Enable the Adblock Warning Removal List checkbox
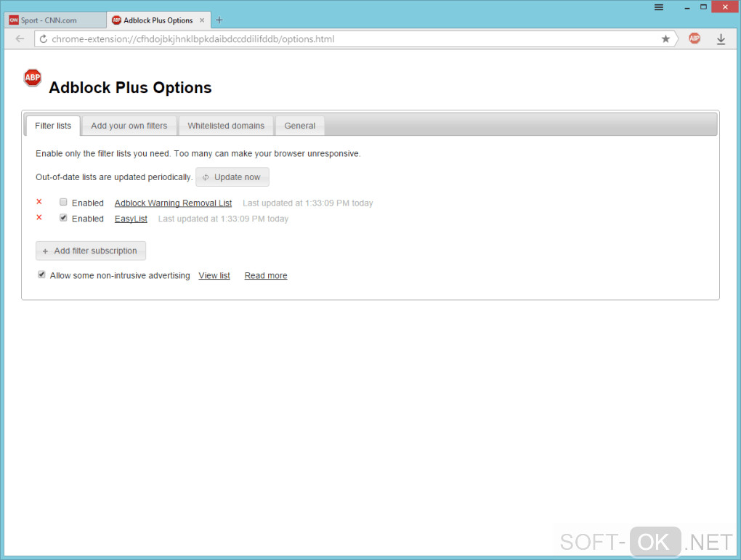Viewport: 741px width, 560px height. 63,202
